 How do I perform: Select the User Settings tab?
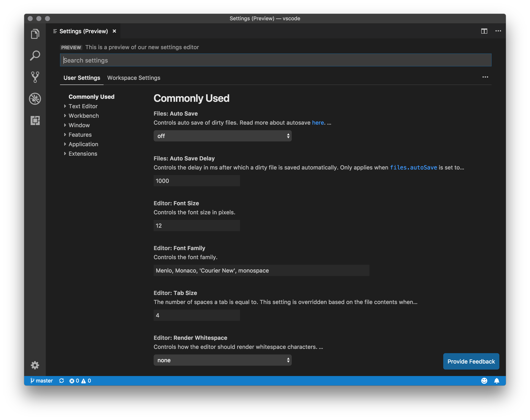pyautogui.click(x=82, y=78)
